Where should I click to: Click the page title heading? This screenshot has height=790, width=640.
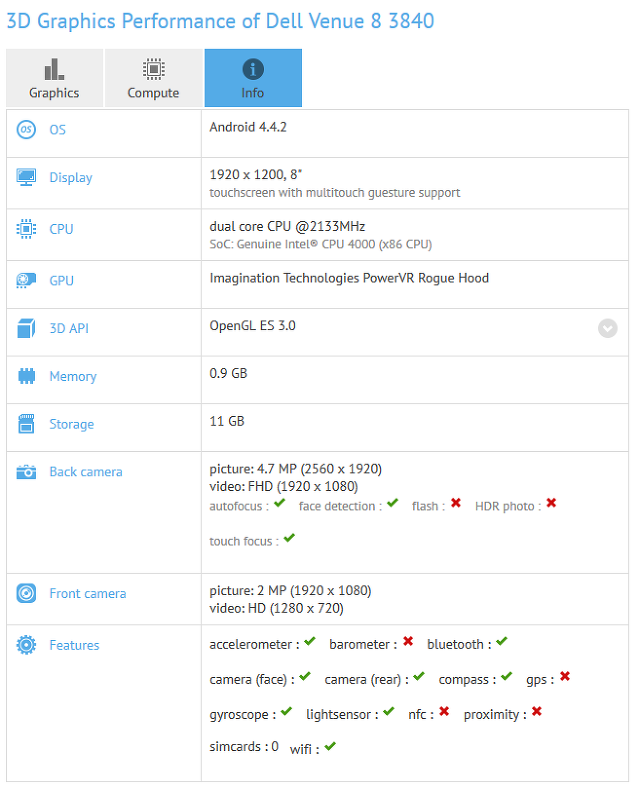click(x=220, y=21)
